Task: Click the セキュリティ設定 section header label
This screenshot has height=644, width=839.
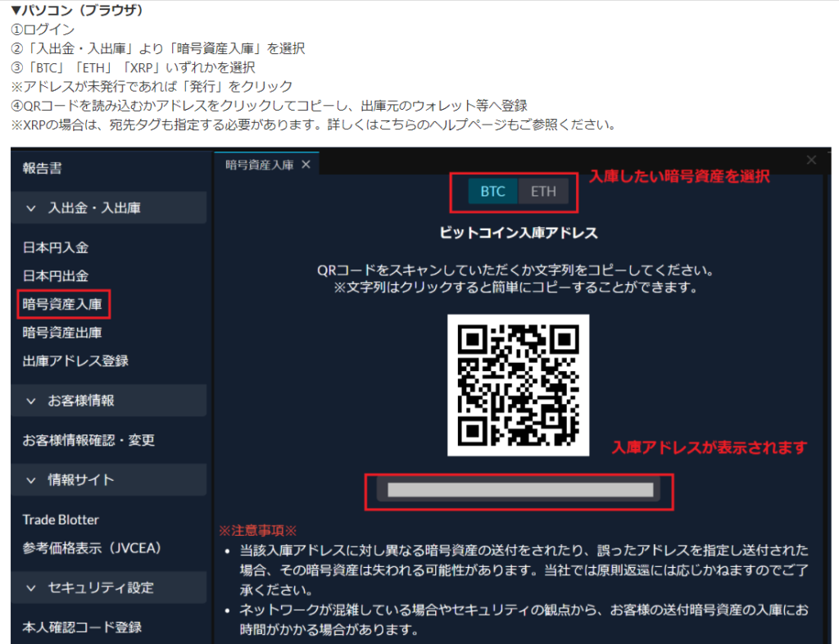Action: (x=101, y=587)
